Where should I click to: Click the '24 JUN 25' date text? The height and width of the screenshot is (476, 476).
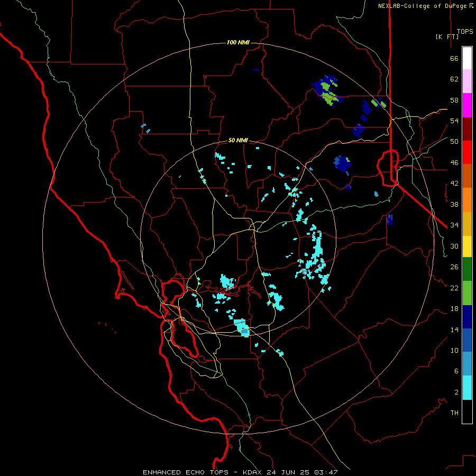point(289,472)
